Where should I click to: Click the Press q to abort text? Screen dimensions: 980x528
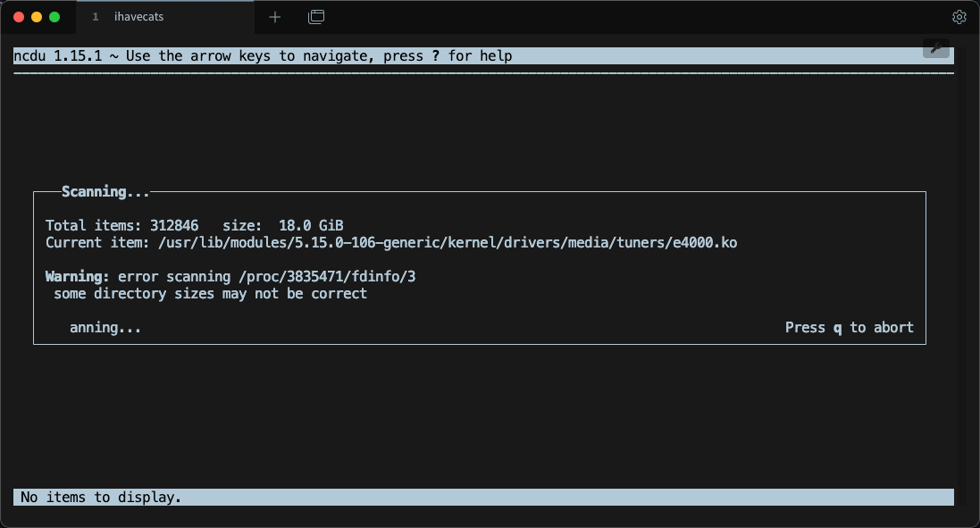tap(849, 327)
